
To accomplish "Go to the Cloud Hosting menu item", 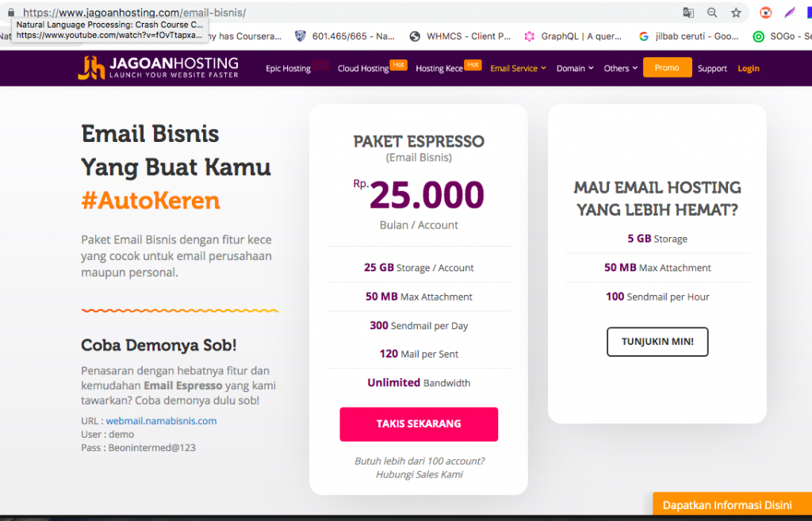I will [x=364, y=68].
